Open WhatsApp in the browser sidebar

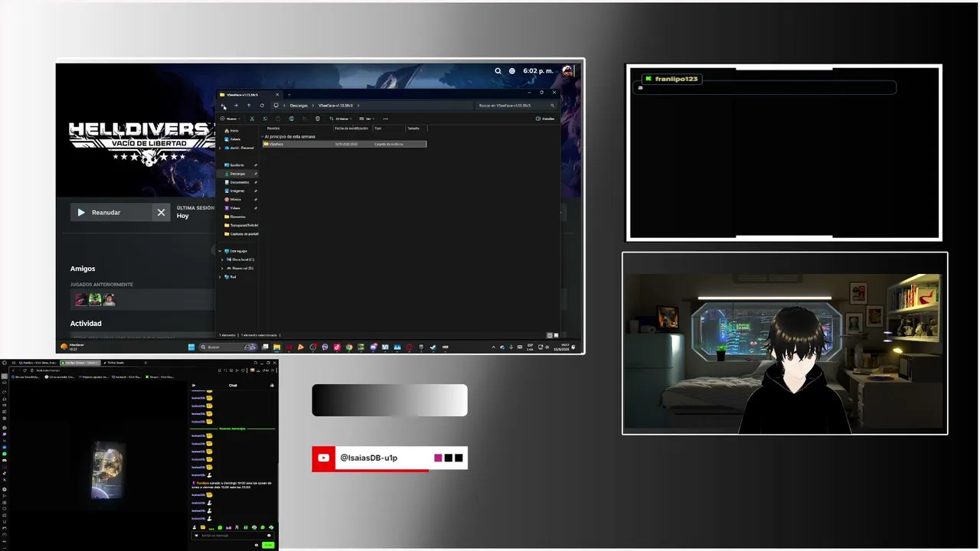[4, 454]
